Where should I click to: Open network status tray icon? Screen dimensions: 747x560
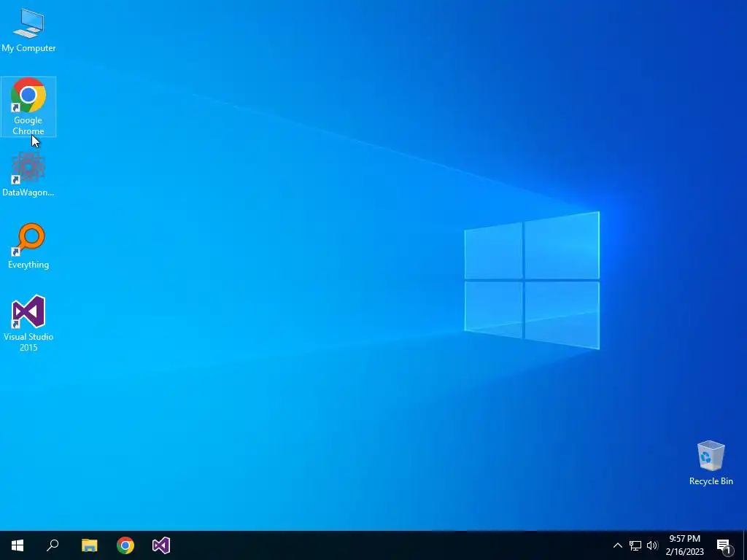pyautogui.click(x=635, y=545)
